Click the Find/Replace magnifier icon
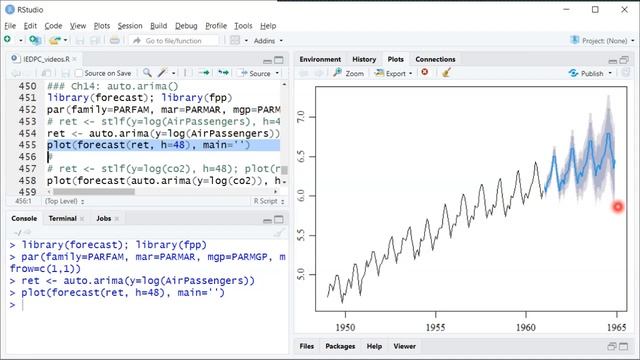 [x=147, y=73]
